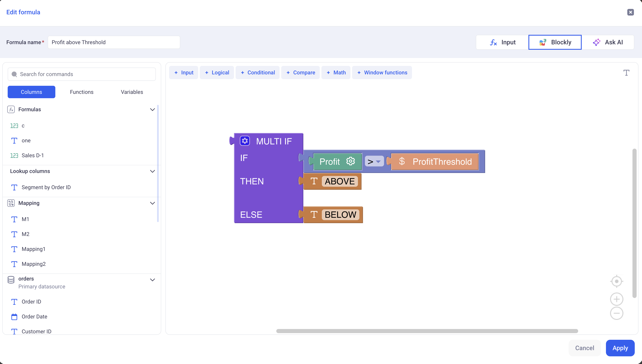Collapse the Mapping section chevron
The height and width of the screenshot is (364, 642).
point(152,203)
